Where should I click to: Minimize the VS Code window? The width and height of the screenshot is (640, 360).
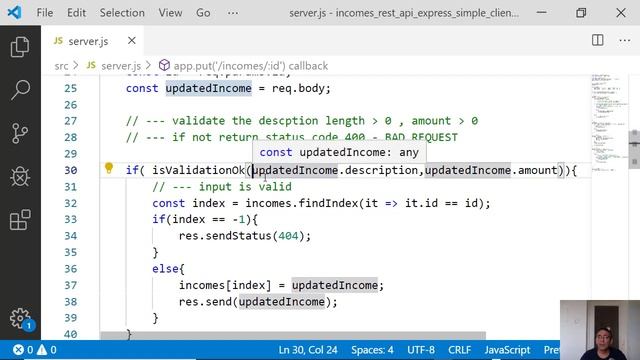coord(542,13)
